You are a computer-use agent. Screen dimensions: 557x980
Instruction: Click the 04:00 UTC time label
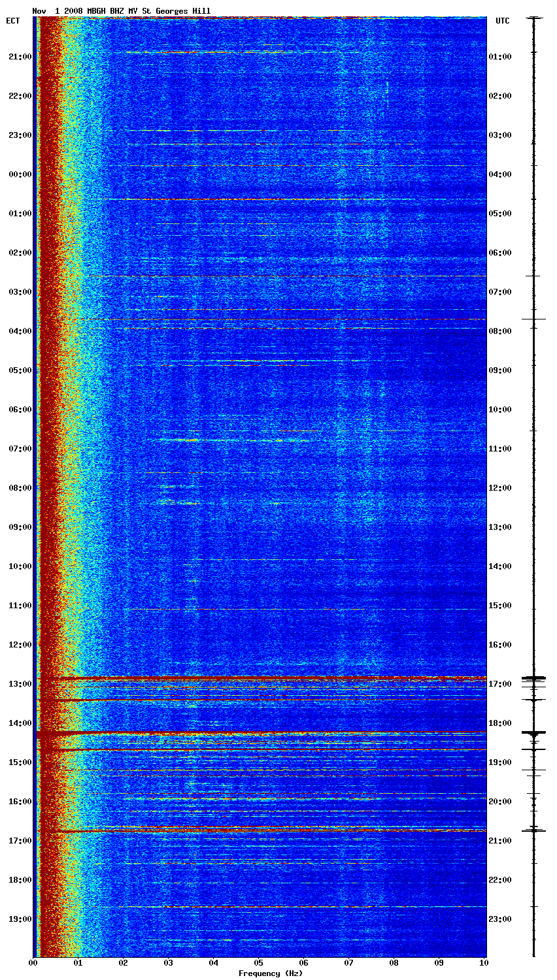[500, 174]
